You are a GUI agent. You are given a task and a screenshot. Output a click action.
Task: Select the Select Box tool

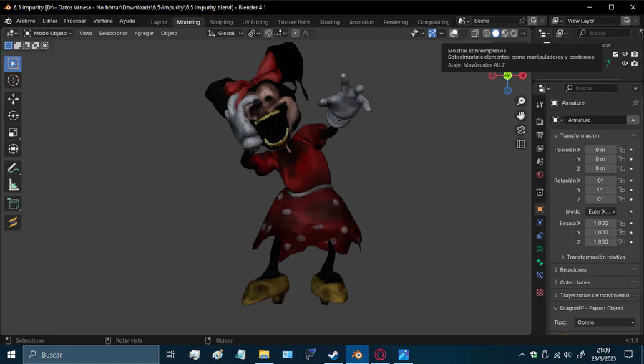[x=13, y=63]
